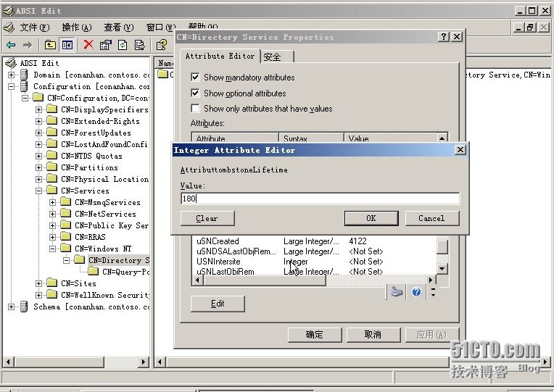Screen dimensions: 554x392
Task: Expand CN=Extended-Rights node
Action: point(39,122)
